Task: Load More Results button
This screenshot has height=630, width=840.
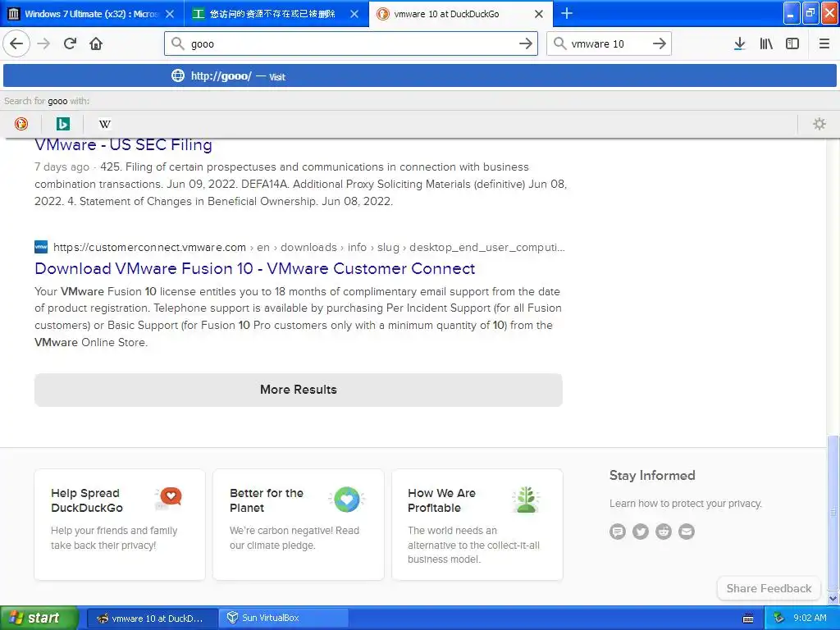Action: (299, 390)
